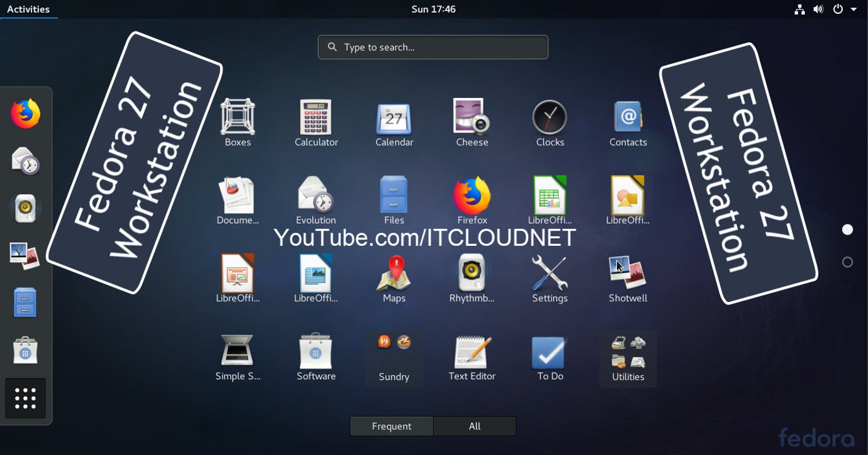
Task: Toggle the Show Applications grid button
Action: [x=25, y=398]
